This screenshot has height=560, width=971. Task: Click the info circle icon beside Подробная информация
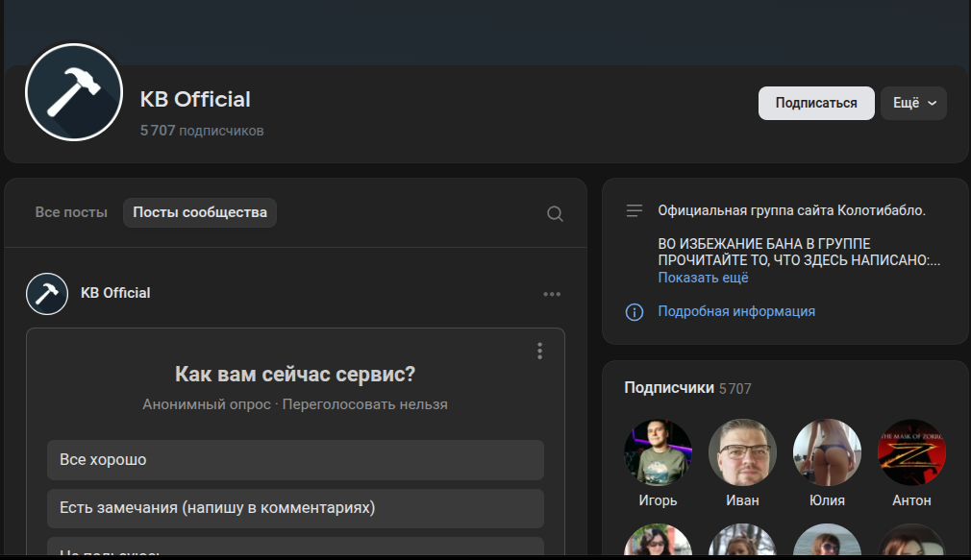point(634,312)
